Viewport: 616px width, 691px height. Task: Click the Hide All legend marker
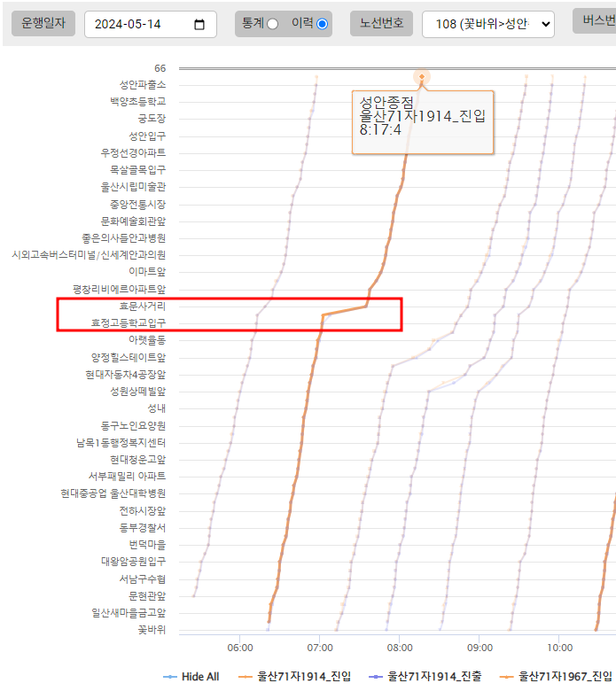(169, 677)
